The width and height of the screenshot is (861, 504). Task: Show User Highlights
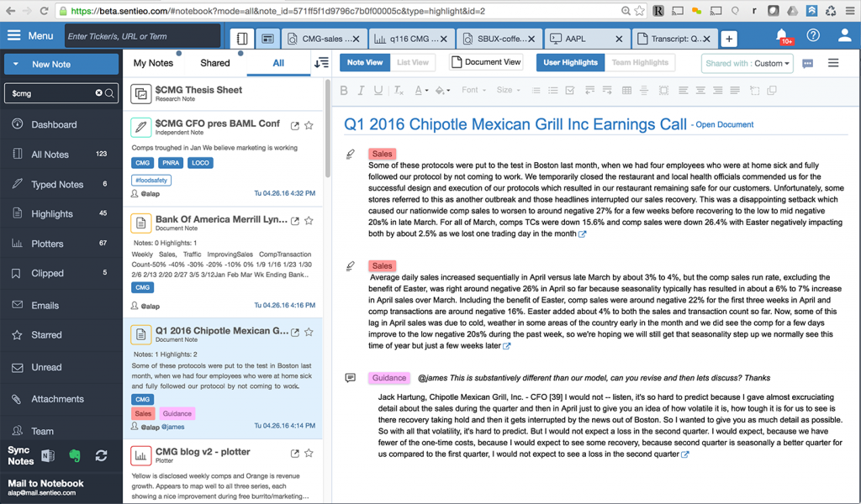(x=571, y=62)
